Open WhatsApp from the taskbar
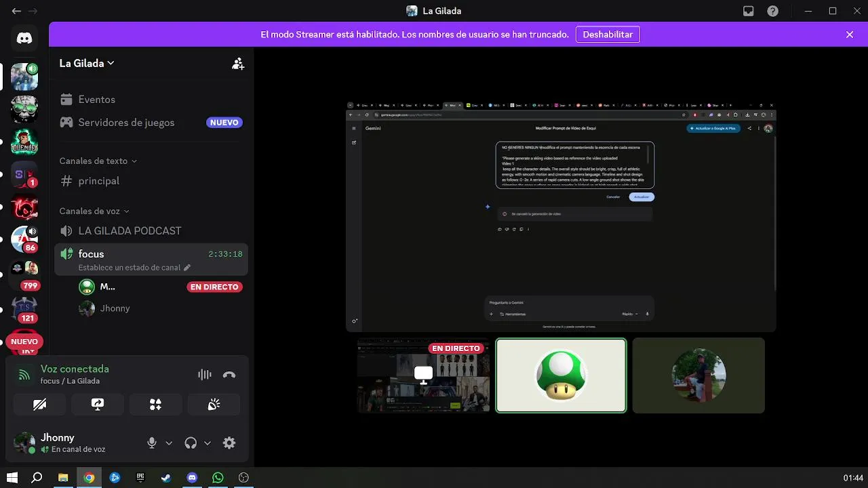This screenshot has height=488, width=868. tap(218, 478)
